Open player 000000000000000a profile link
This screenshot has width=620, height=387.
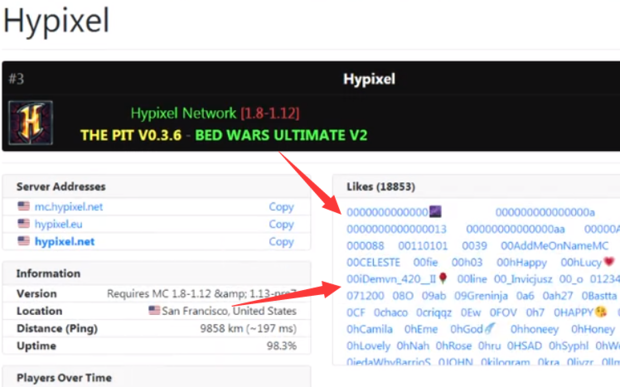tap(545, 212)
